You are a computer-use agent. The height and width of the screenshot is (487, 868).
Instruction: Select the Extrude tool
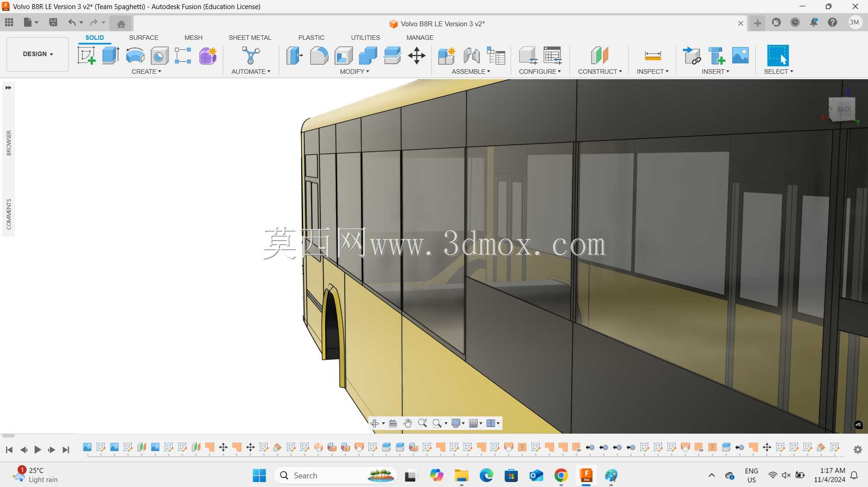pos(111,56)
